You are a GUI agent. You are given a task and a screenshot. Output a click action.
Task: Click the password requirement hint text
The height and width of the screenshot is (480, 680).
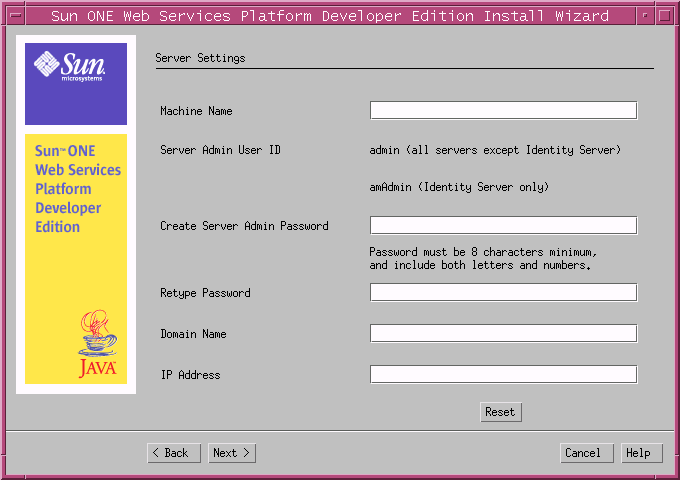pyautogui.click(x=483, y=258)
